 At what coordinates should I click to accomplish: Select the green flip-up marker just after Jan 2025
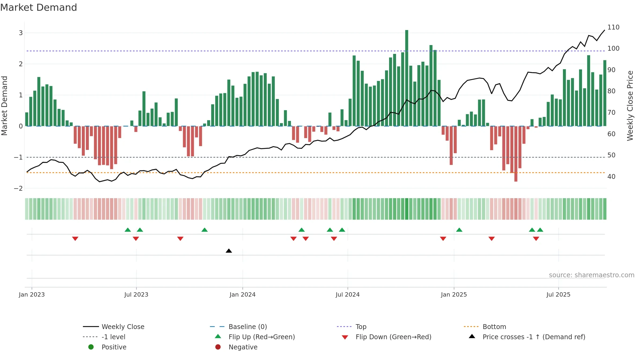[459, 230]
